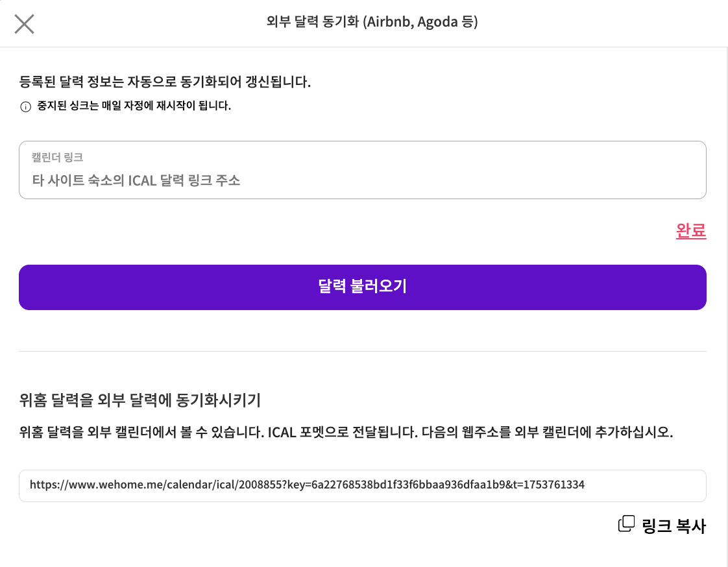Close the external calendar sync dialog
This screenshot has width=728, height=567.
[24, 24]
